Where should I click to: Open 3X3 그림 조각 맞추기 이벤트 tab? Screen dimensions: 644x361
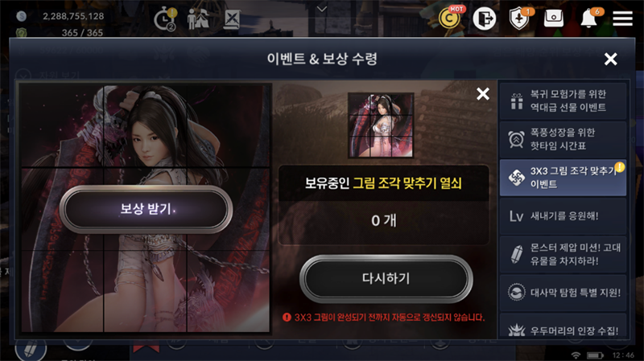click(563, 178)
